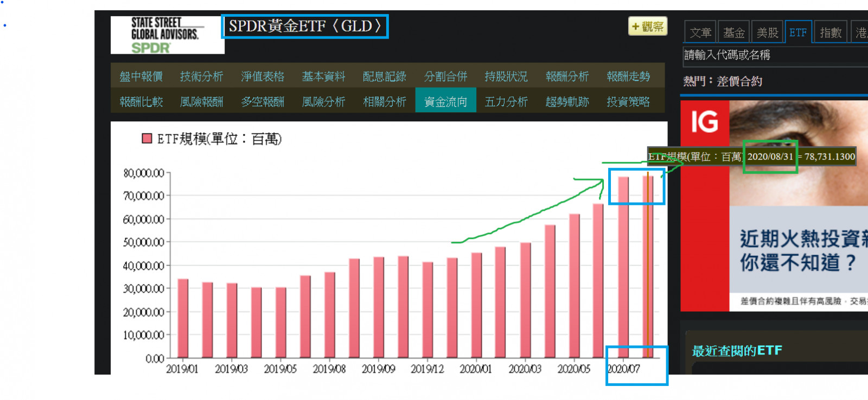868x400 pixels.
Task: Open the 報酬分析 tab
Action: 567,76
